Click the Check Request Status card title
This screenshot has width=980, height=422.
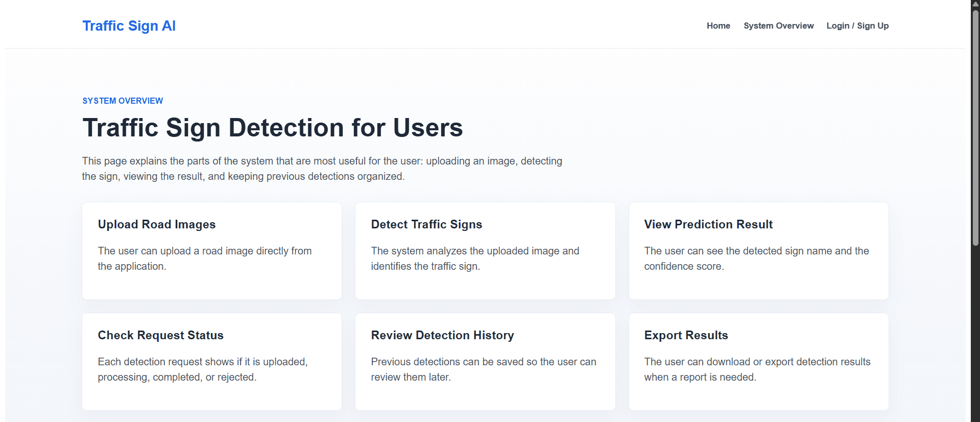161,335
